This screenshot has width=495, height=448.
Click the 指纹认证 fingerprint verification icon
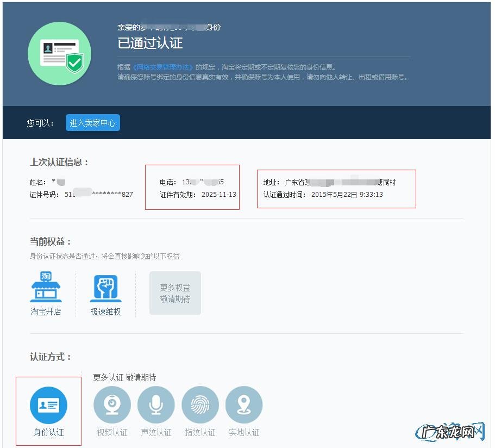click(x=200, y=405)
